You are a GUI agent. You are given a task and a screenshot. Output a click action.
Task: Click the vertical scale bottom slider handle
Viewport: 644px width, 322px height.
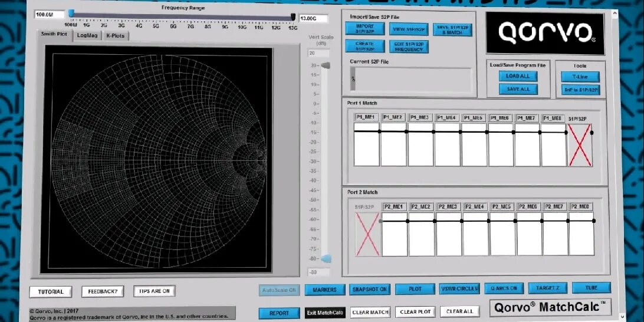click(x=326, y=259)
